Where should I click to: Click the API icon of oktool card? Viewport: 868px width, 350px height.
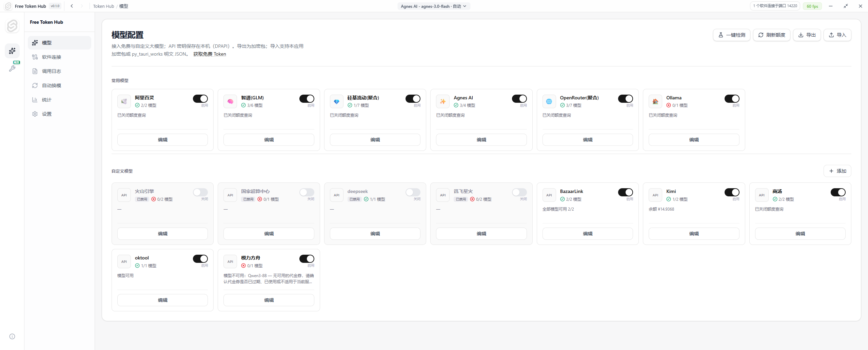tap(124, 261)
